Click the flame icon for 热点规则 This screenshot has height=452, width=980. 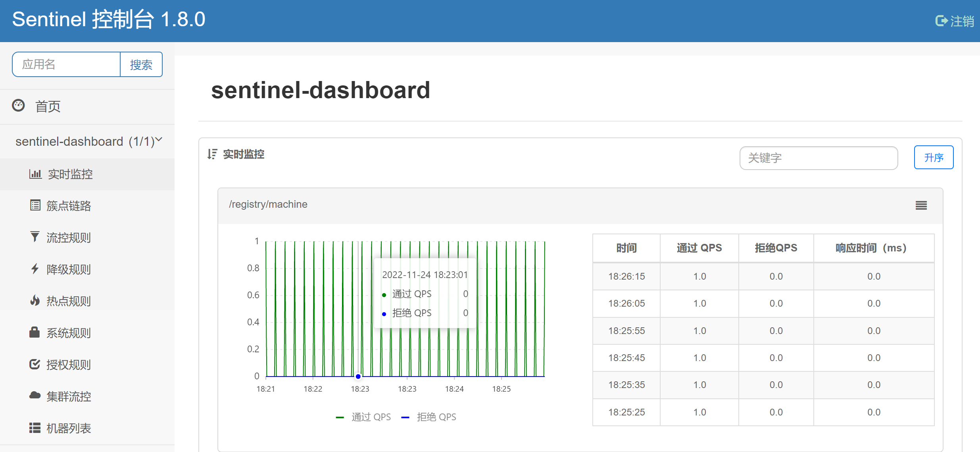point(35,300)
